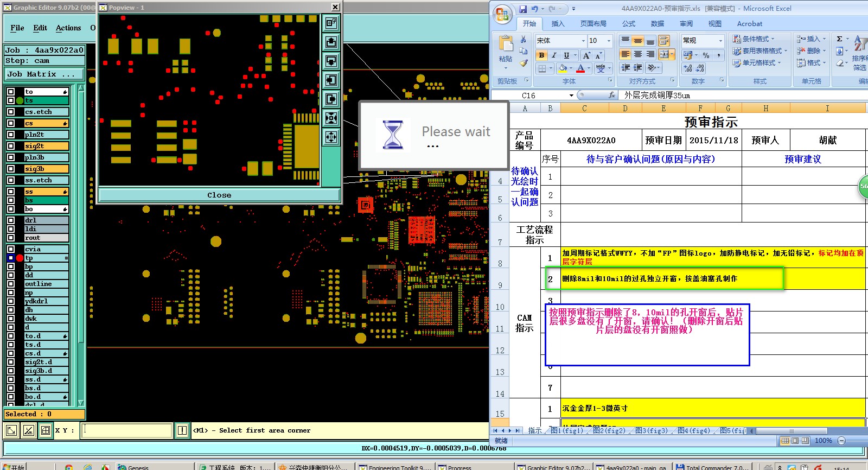The width and height of the screenshot is (868, 470).
Task: Click the Office button in Excel
Action: tap(502, 15)
